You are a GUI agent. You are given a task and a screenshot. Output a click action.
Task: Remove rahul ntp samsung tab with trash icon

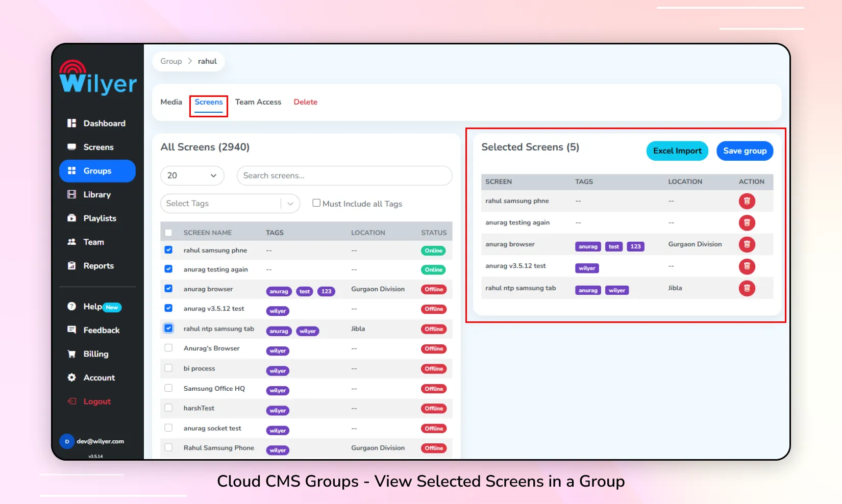pyautogui.click(x=747, y=288)
